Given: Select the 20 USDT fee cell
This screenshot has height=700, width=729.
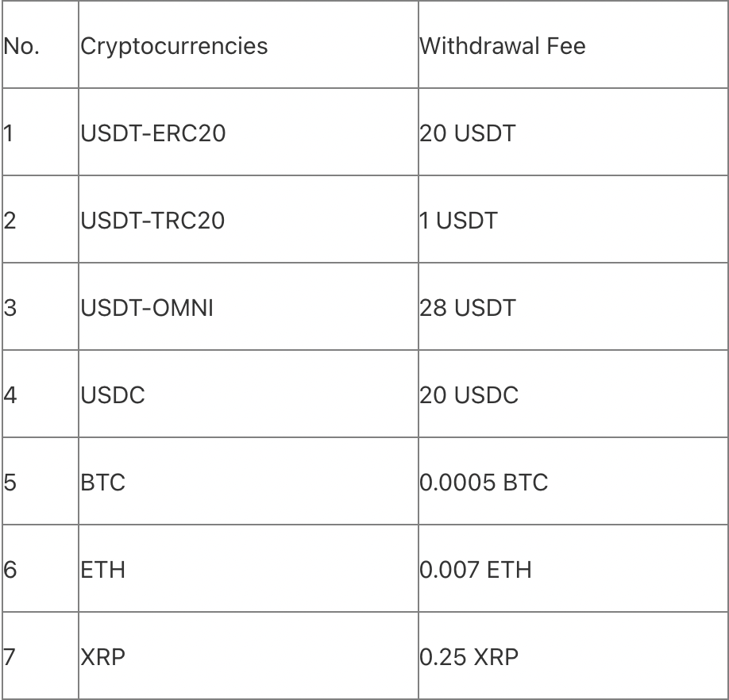Looking at the screenshot, I should [x=467, y=133].
